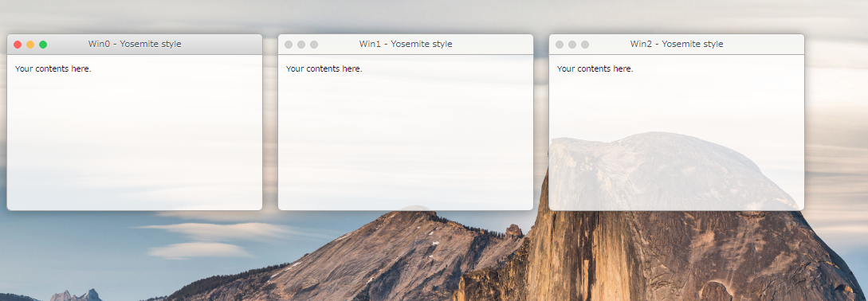The width and height of the screenshot is (868, 301).
Task: Click "Your contents here." in Win0
Action: point(53,68)
